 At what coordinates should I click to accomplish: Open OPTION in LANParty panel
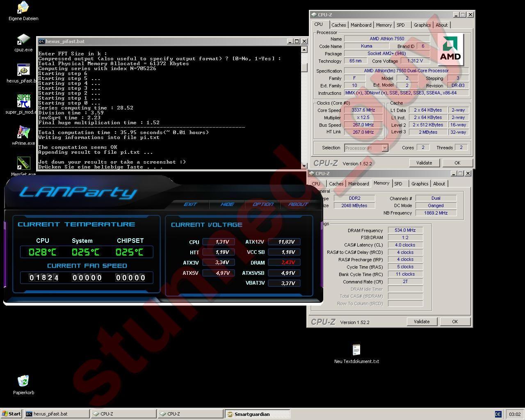(x=263, y=204)
